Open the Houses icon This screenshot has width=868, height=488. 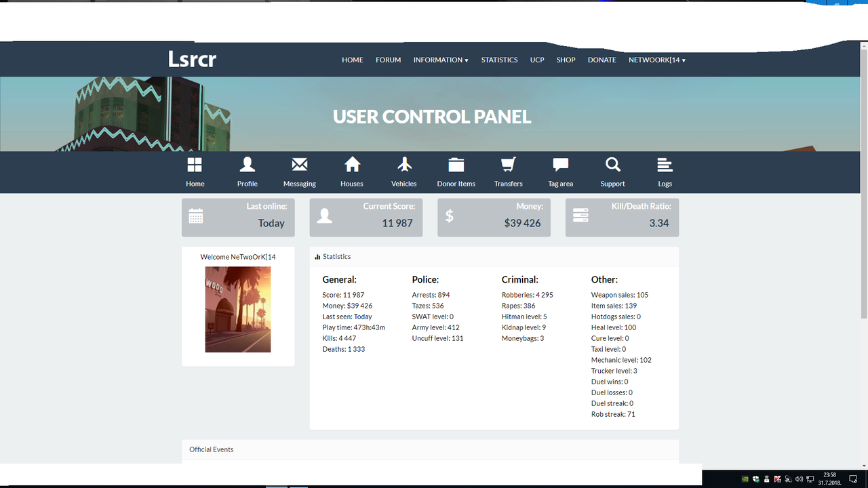352,165
